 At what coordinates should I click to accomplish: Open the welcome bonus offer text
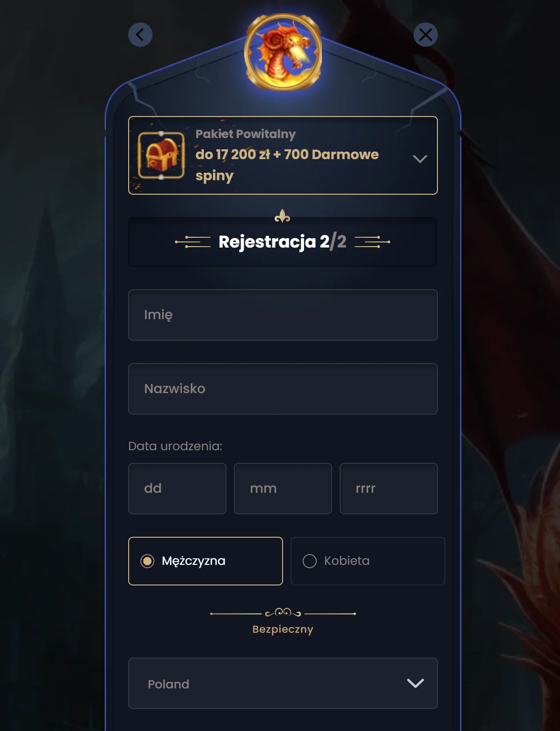(287, 165)
